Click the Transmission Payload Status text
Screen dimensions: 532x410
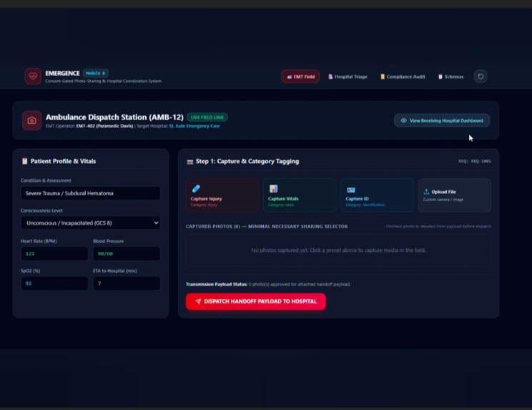click(x=268, y=284)
